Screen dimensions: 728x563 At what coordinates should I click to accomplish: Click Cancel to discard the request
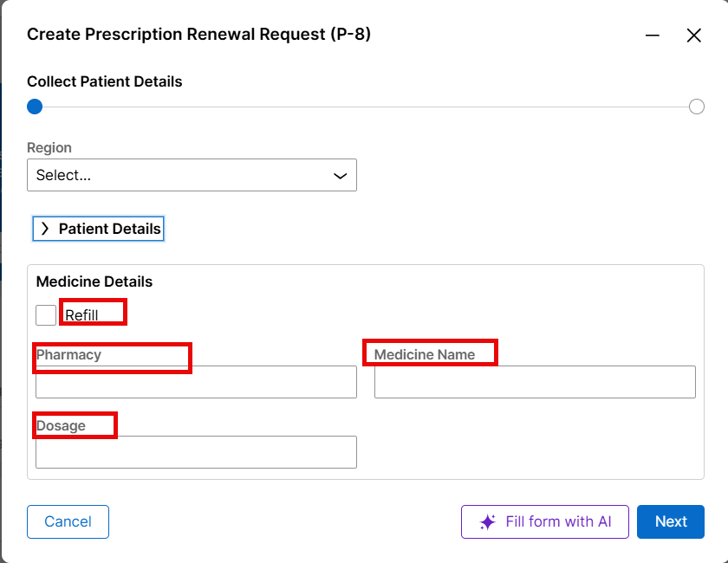pyautogui.click(x=68, y=521)
